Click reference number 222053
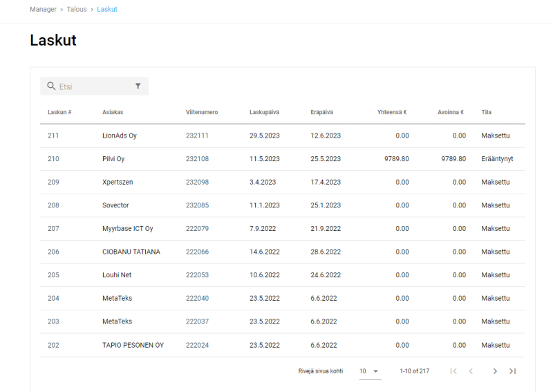Image resolution: width=553 pixels, height=392 pixels. (x=197, y=275)
